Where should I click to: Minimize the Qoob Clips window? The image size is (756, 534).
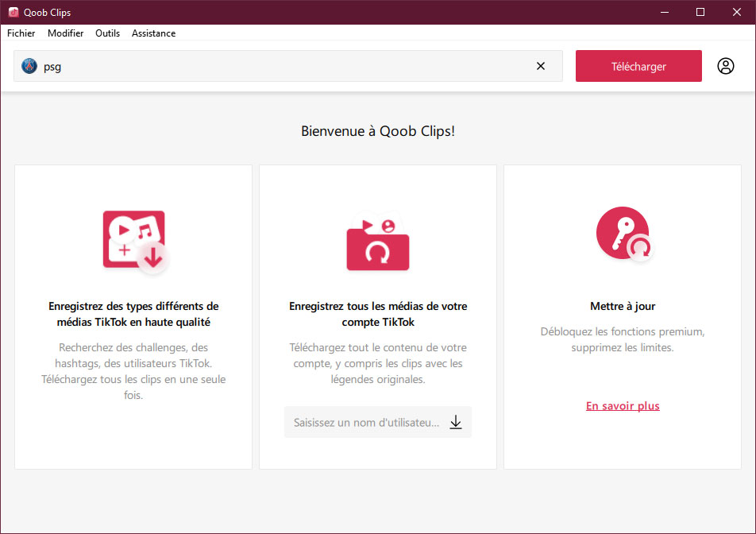(665, 12)
